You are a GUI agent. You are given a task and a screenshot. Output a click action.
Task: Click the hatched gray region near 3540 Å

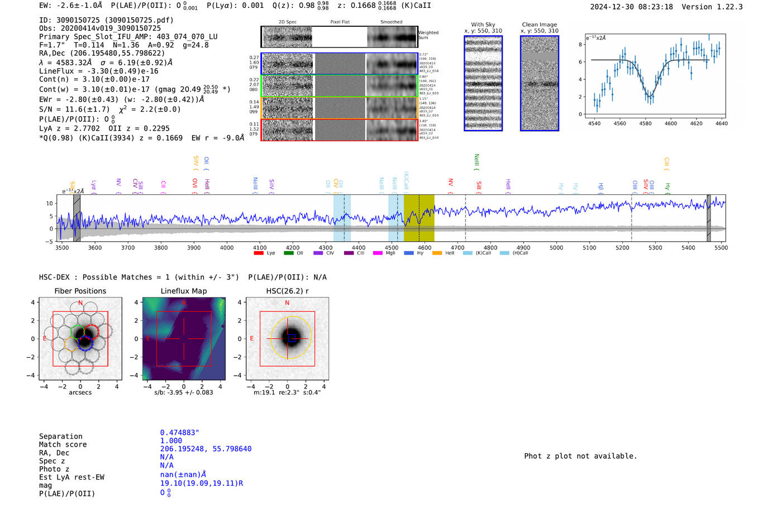pyautogui.click(x=77, y=218)
